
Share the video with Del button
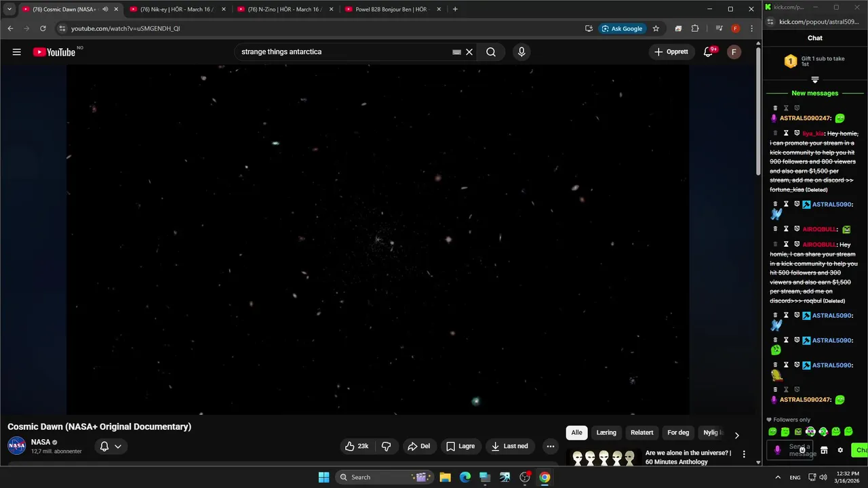[x=418, y=446]
